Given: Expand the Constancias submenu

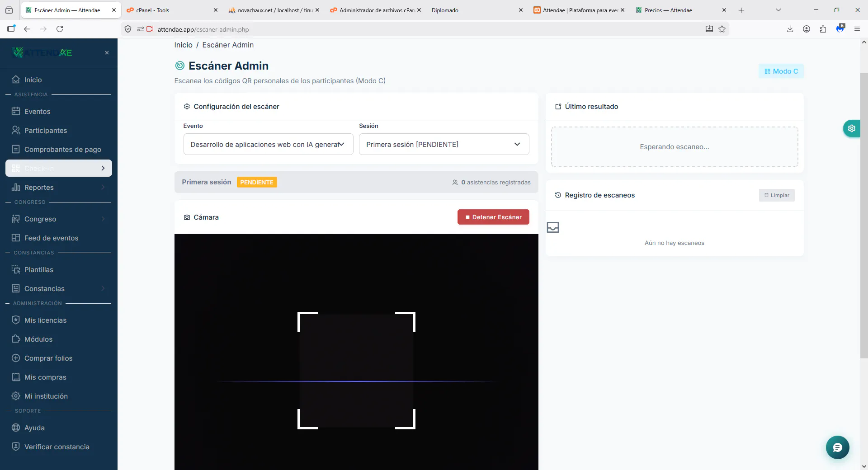Looking at the screenshot, I should point(59,288).
